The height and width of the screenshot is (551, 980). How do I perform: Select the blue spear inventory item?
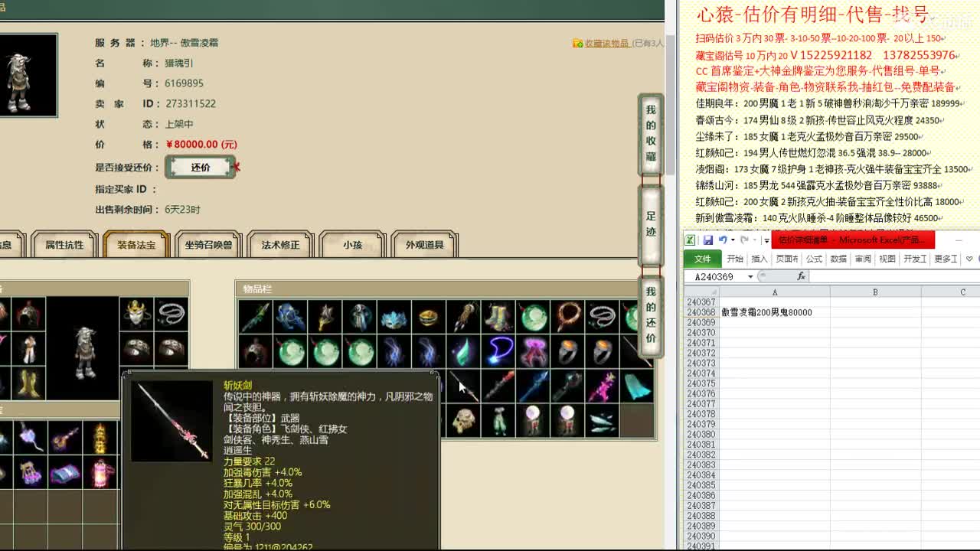click(534, 386)
